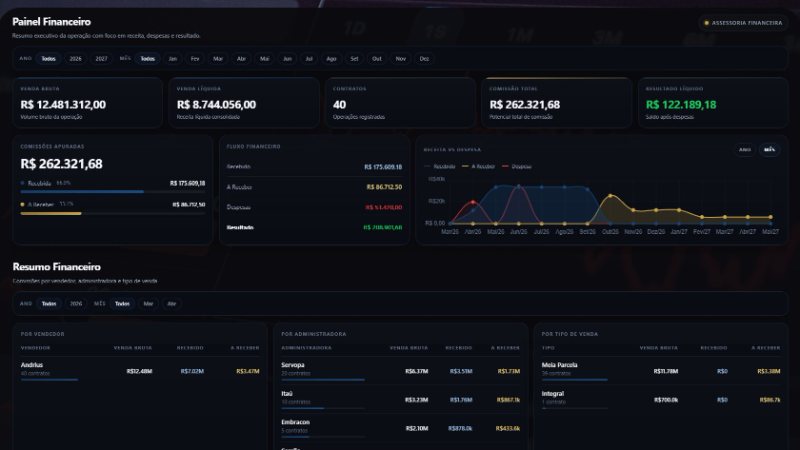Click Andrius Recebido value R$7.02M
Screen dimensions: 800x450
[192, 371]
